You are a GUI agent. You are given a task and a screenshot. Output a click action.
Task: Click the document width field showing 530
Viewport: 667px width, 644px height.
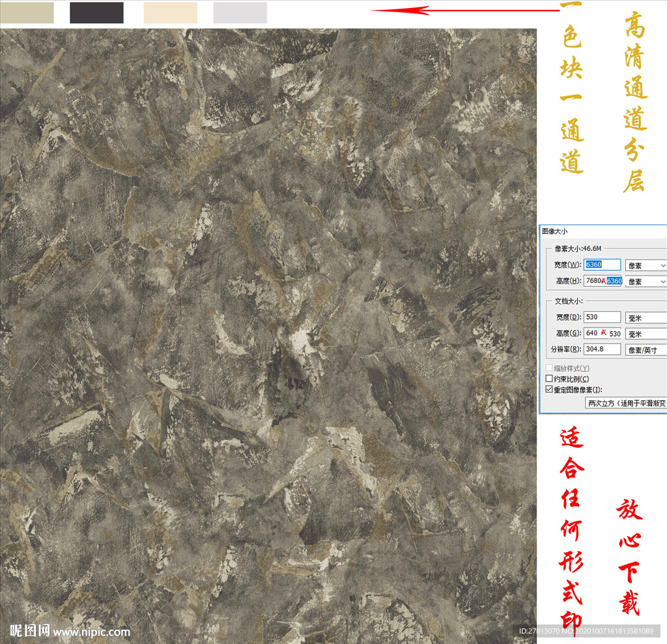[x=603, y=317]
